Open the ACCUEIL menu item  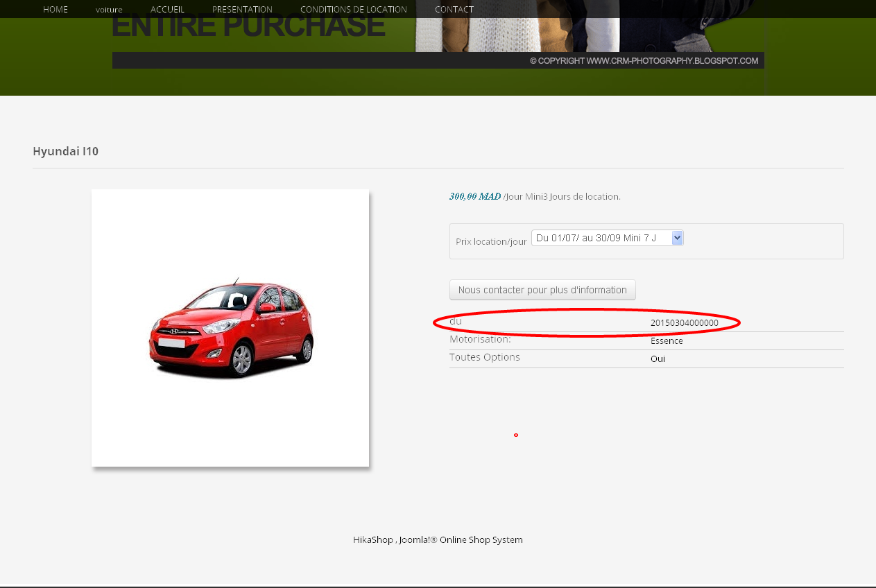167,9
